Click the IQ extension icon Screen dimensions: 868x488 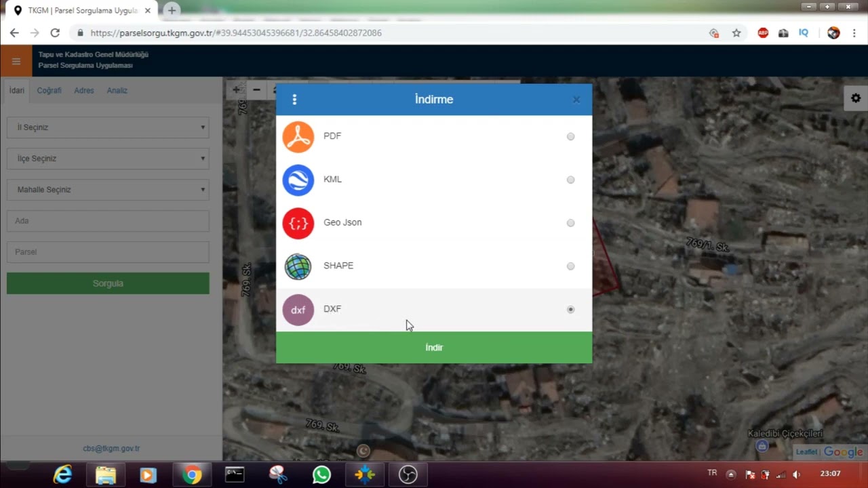[804, 33]
